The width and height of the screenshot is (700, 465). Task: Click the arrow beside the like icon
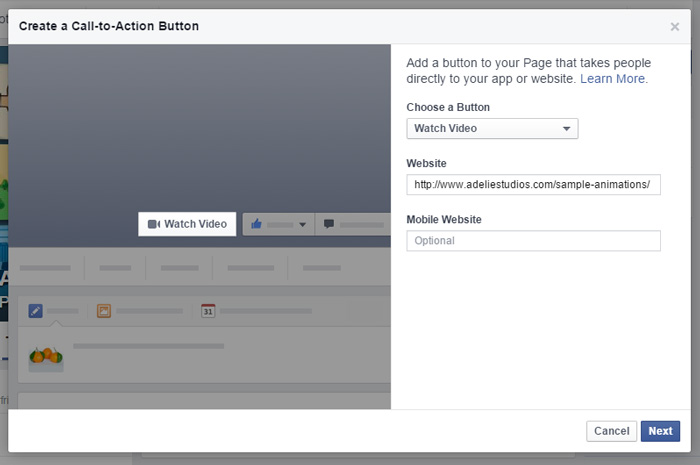302,224
